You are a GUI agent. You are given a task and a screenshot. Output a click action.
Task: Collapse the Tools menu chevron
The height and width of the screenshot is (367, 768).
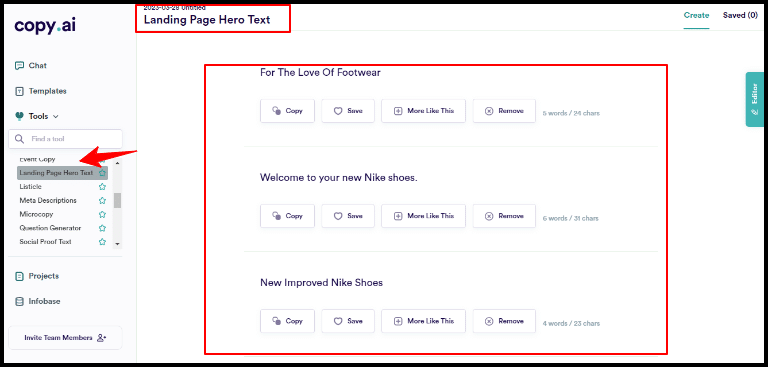click(55, 117)
